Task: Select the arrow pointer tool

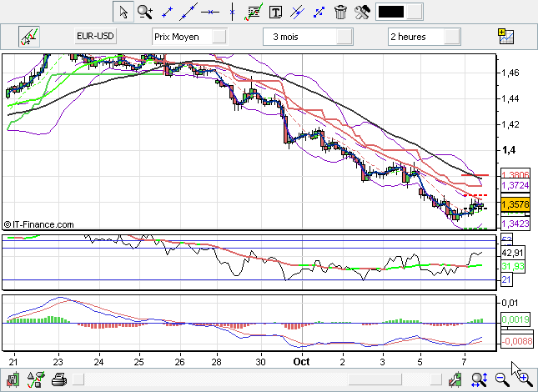Action: point(123,12)
